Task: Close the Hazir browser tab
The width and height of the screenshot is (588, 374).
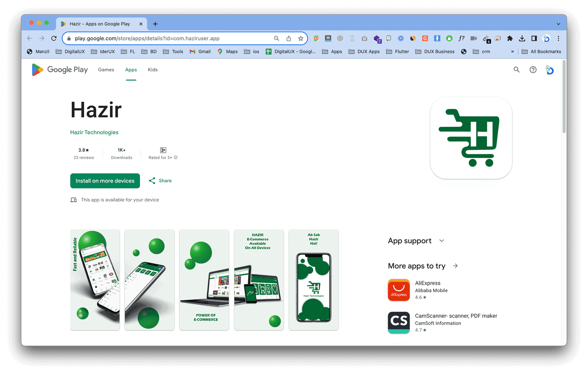Action: click(x=141, y=24)
